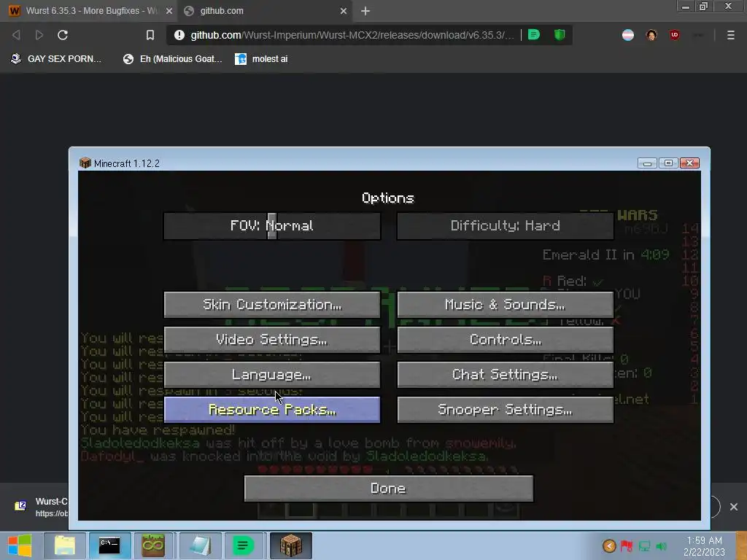Screen dimensions: 747x560
Task: Reload the current page
Action: 63,35
